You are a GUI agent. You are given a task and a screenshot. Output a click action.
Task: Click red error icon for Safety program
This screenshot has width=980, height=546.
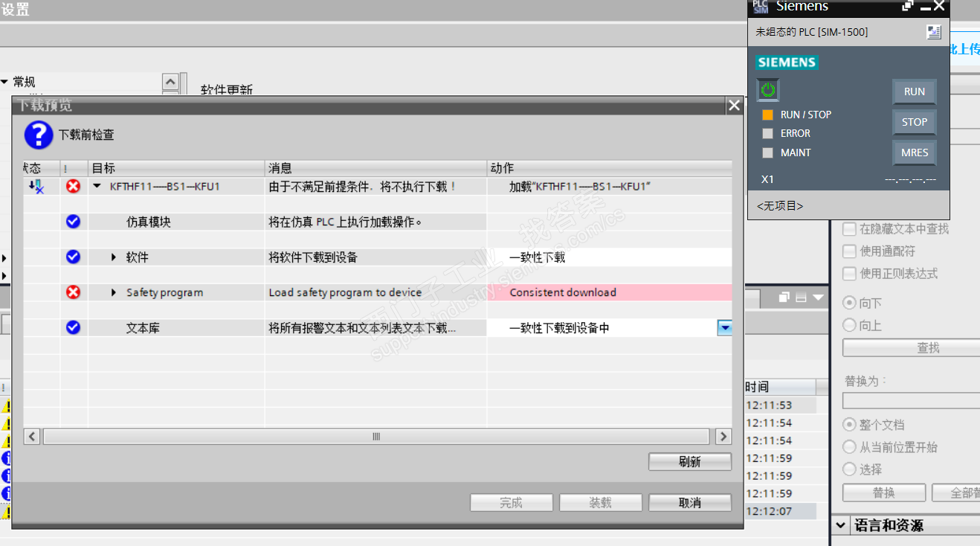(73, 292)
